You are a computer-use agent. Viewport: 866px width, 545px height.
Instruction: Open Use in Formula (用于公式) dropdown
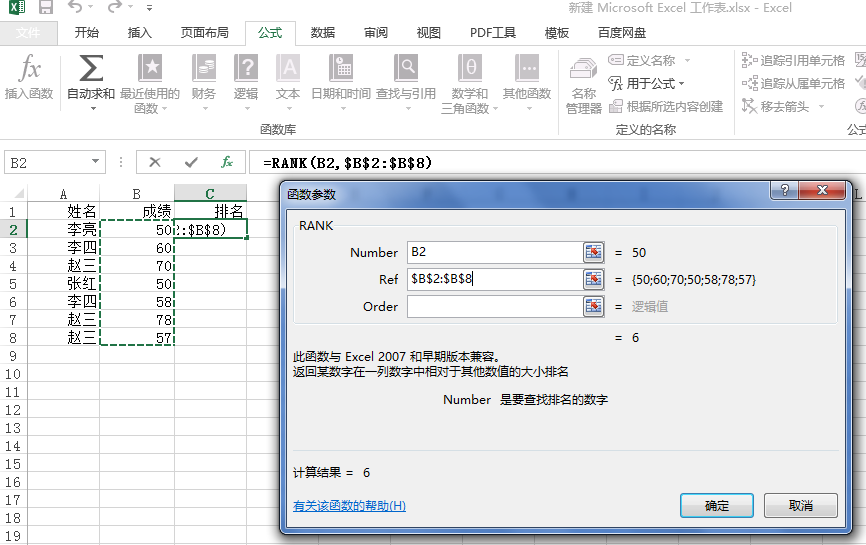click(646, 83)
